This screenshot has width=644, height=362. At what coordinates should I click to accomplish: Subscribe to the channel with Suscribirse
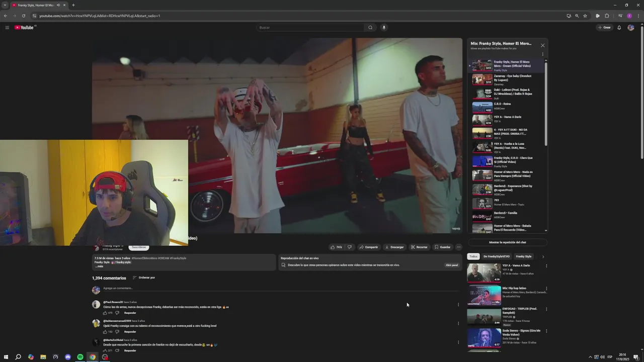pyautogui.click(x=139, y=247)
